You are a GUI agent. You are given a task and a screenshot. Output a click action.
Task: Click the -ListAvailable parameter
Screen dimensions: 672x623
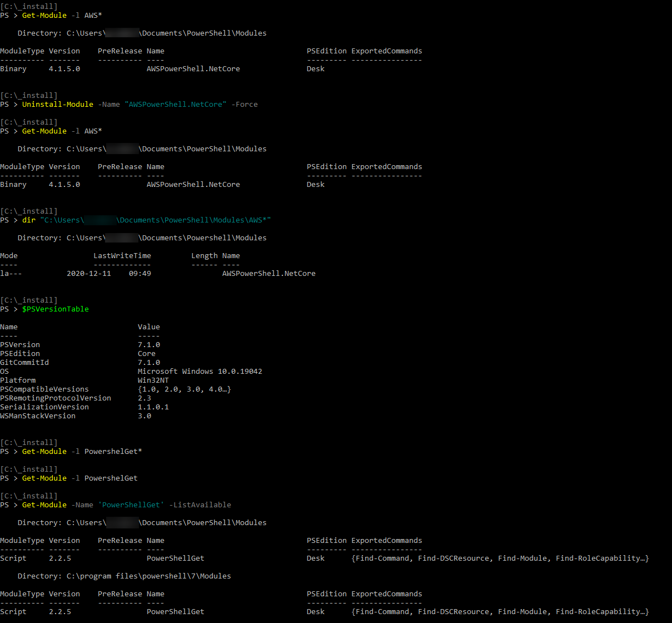tap(200, 505)
